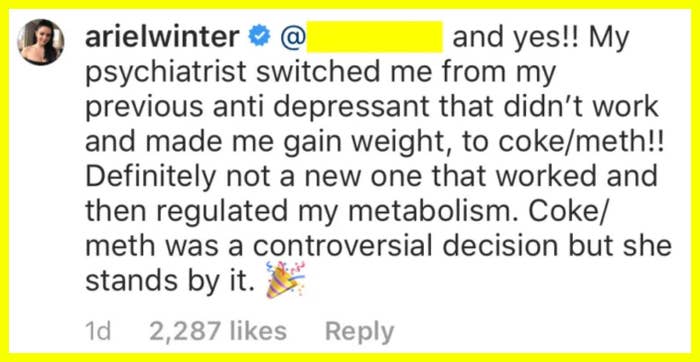View the 2,287 likes list

pos(218,331)
